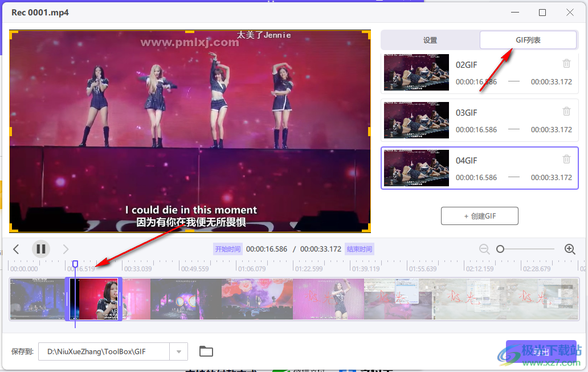This screenshot has height=372, width=588.
Task: Expand the save path dropdown arrow
Action: (179, 351)
